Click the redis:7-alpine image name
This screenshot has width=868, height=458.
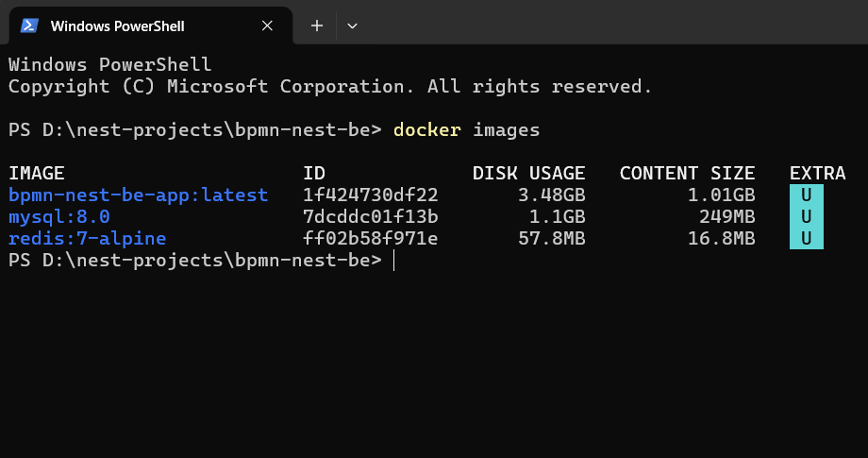[x=88, y=239]
